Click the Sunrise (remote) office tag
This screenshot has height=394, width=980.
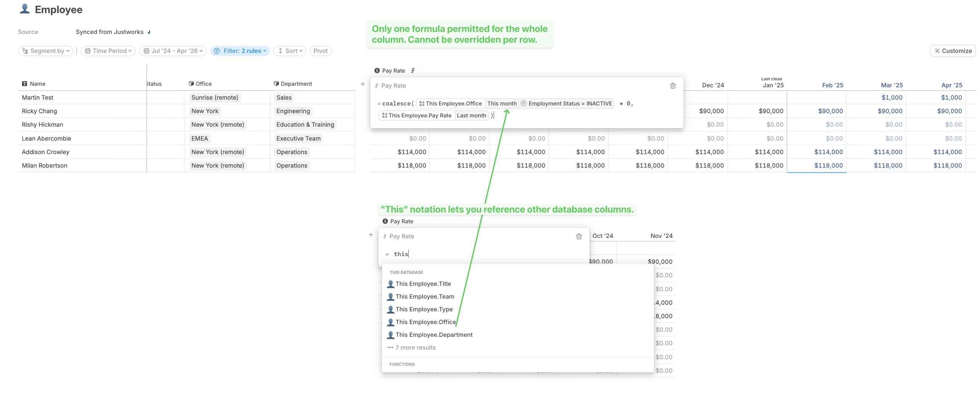point(215,98)
